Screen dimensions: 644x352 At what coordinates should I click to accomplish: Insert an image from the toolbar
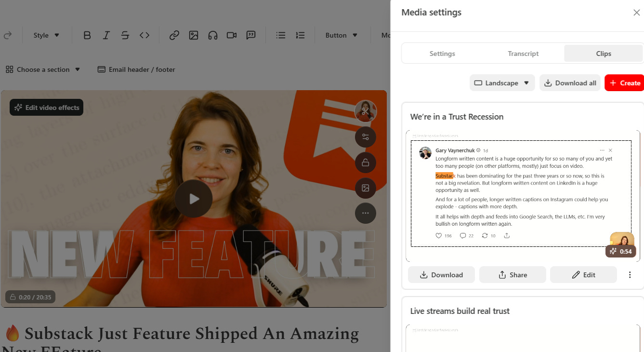(194, 35)
